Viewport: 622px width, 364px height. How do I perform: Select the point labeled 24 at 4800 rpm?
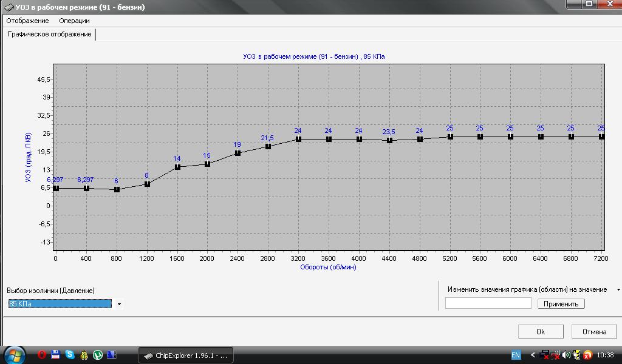(x=420, y=140)
